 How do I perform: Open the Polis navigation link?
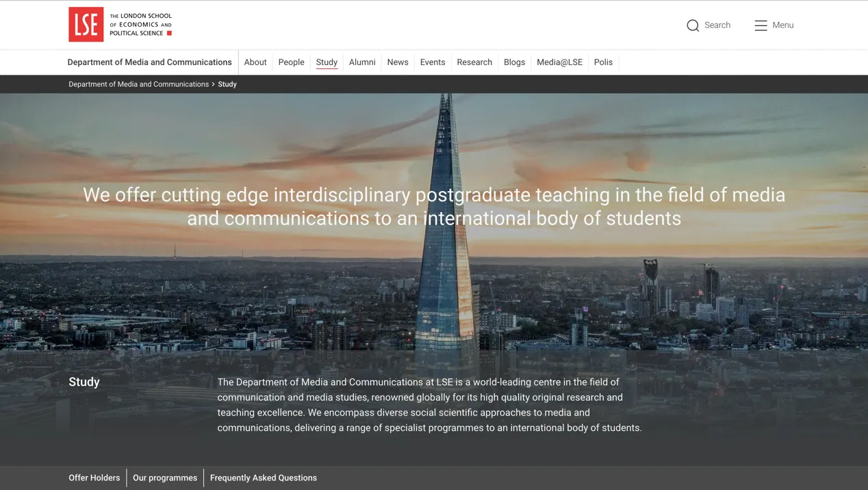click(603, 62)
